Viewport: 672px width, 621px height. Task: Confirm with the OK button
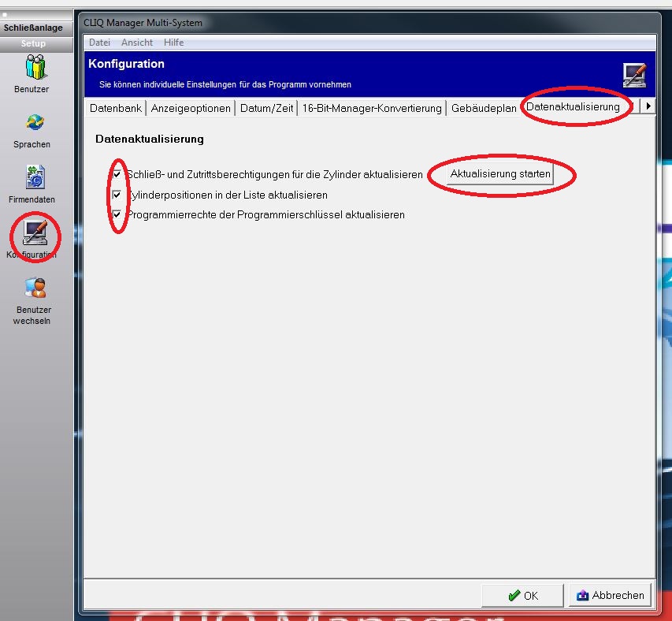(522, 595)
